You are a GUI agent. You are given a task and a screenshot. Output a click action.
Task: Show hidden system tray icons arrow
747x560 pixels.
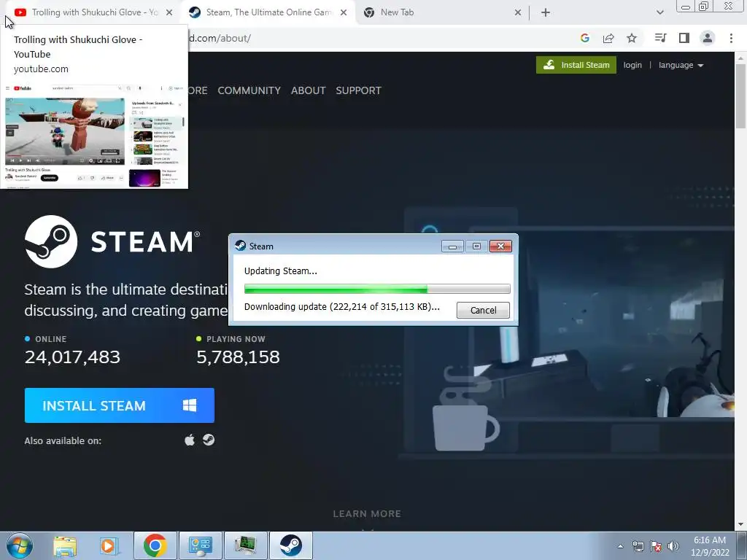(x=620, y=546)
